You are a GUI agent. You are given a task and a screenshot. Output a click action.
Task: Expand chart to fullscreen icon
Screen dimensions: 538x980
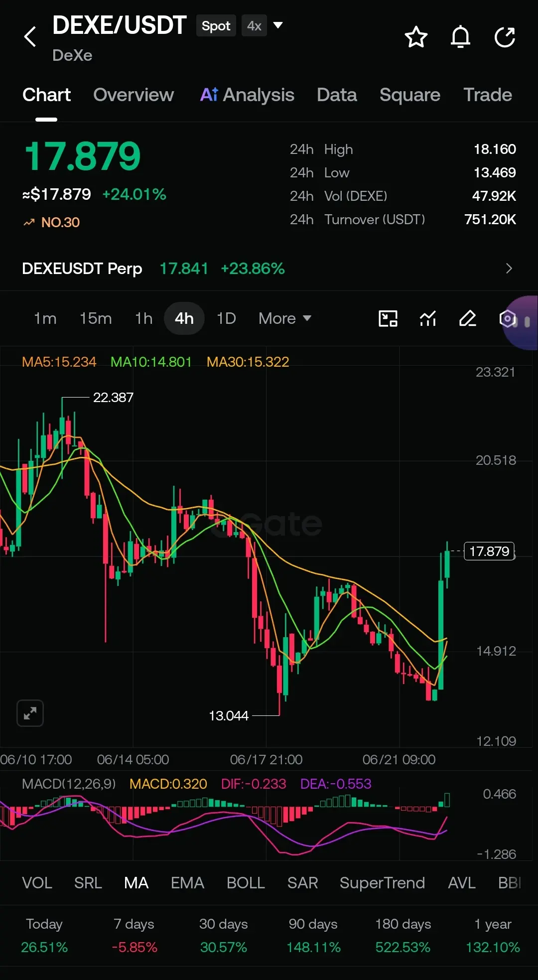pyautogui.click(x=30, y=713)
